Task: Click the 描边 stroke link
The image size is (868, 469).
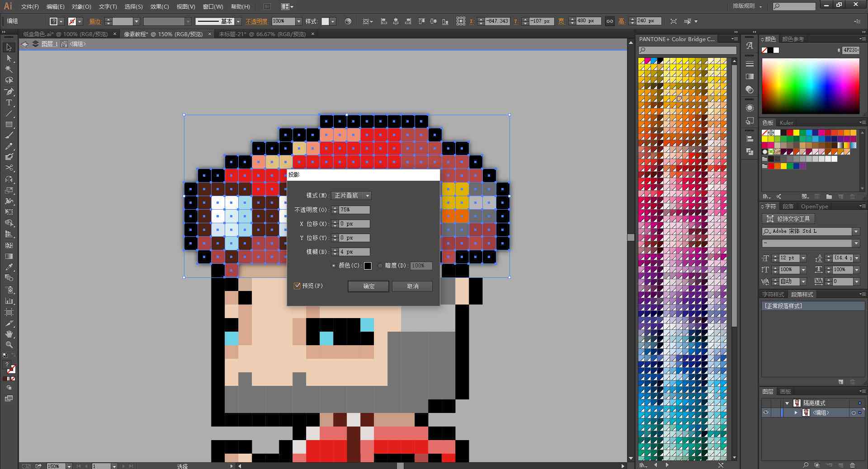Action: (95, 21)
